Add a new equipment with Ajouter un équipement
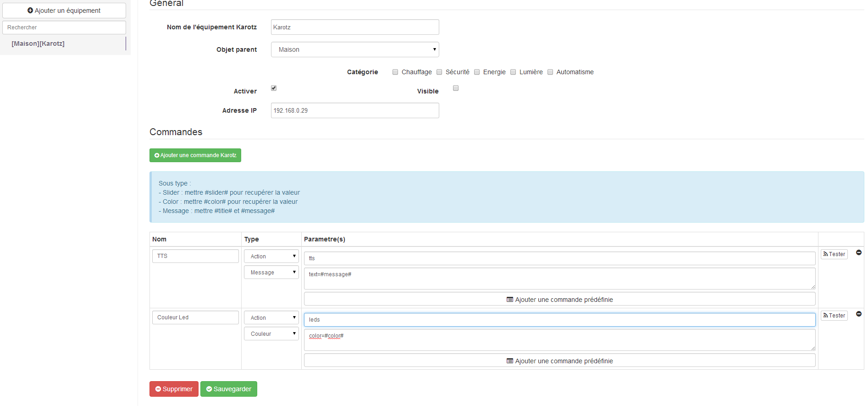868x410 pixels. point(64,11)
